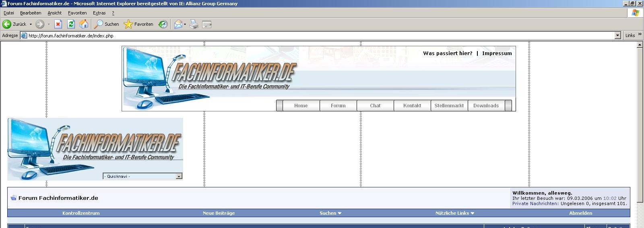Click Abmelden to log out

[580, 213]
